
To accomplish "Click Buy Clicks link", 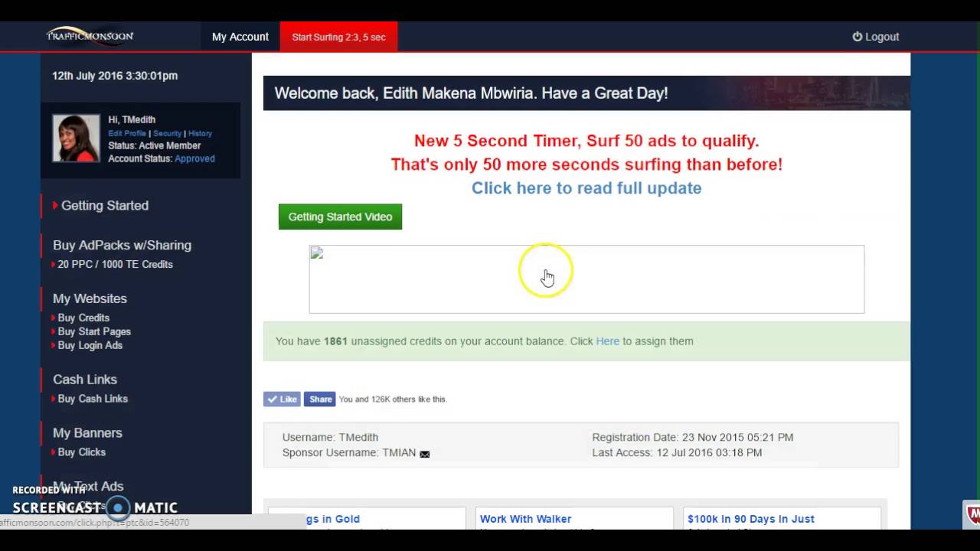I will (x=81, y=452).
